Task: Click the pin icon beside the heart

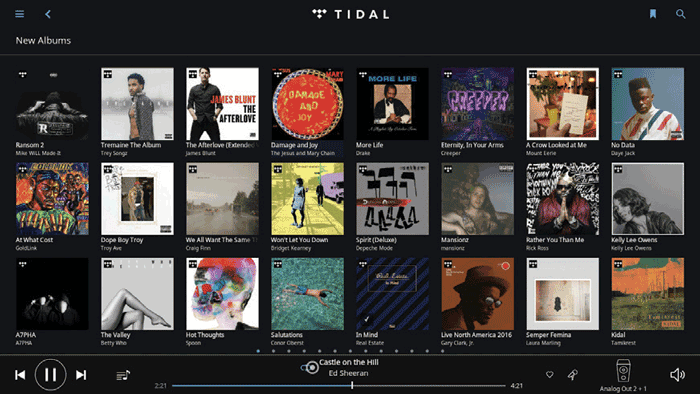Action: click(x=572, y=375)
